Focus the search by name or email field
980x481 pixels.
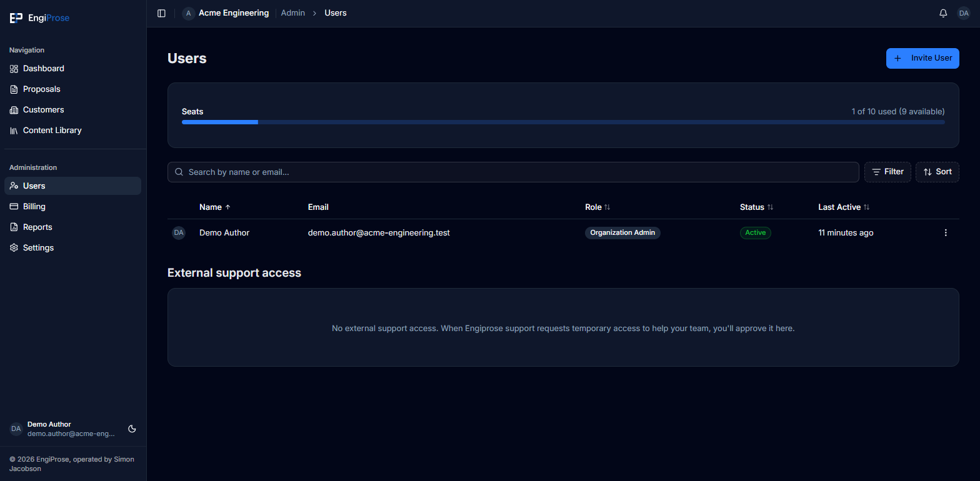[x=513, y=172]
